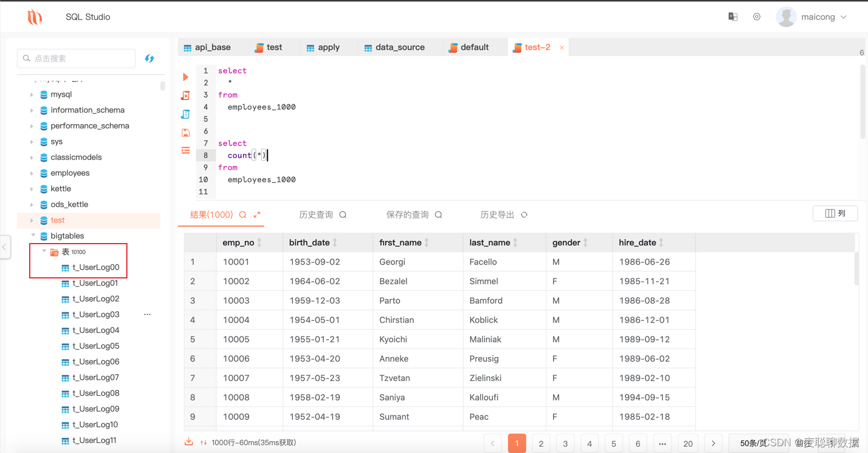Run the query with the play icon
The image size is (868, 453).
186,77
